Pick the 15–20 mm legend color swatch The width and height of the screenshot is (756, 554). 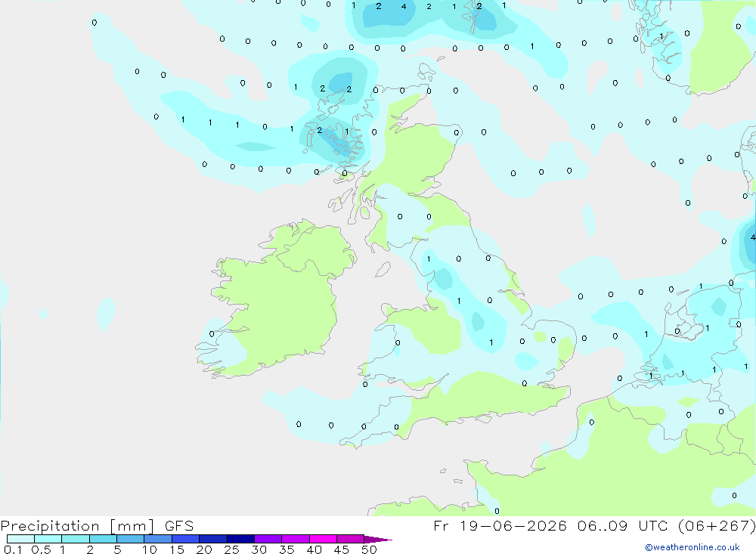[185, 539]
